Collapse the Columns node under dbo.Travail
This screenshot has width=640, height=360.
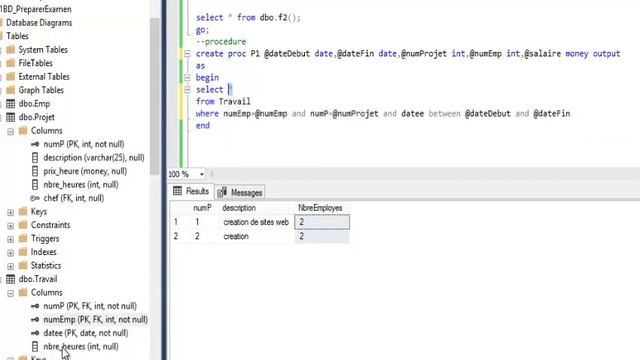pos(11,293)
